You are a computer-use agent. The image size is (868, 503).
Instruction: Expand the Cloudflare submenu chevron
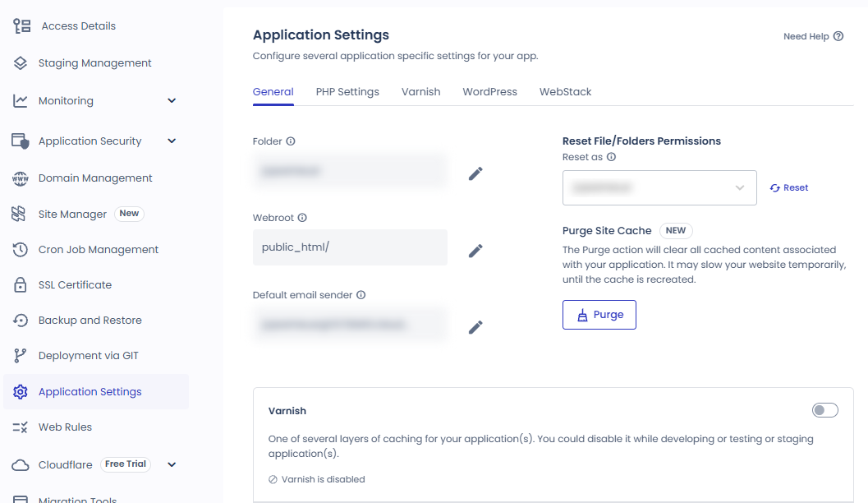pyautogui.click(x=172, y=464)
